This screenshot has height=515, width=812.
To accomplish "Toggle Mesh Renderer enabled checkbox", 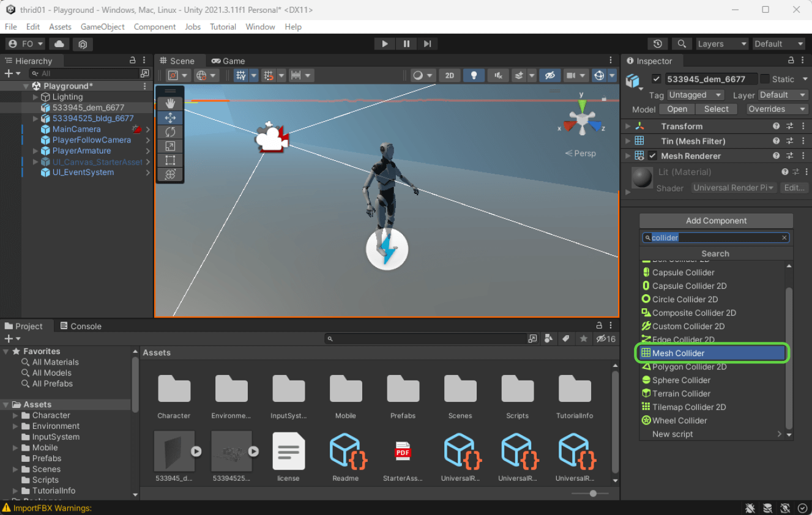I will [652, 155].
